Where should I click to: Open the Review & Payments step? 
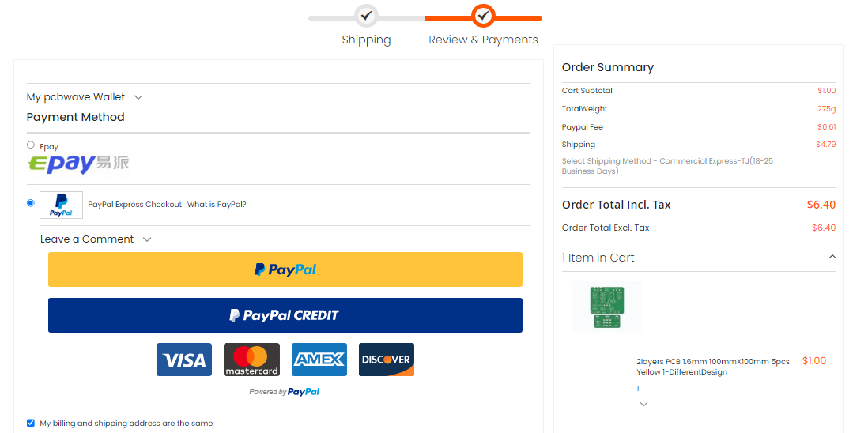tap(483, 40)
